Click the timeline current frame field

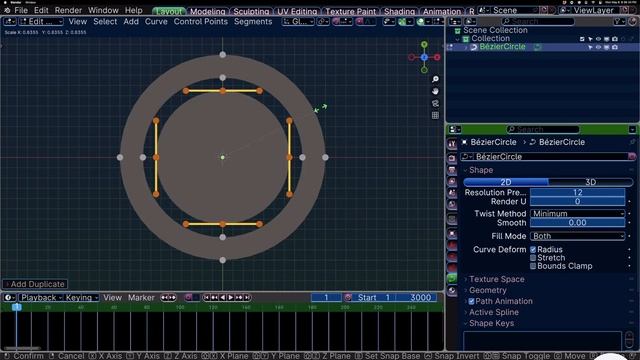coord(326,298)
